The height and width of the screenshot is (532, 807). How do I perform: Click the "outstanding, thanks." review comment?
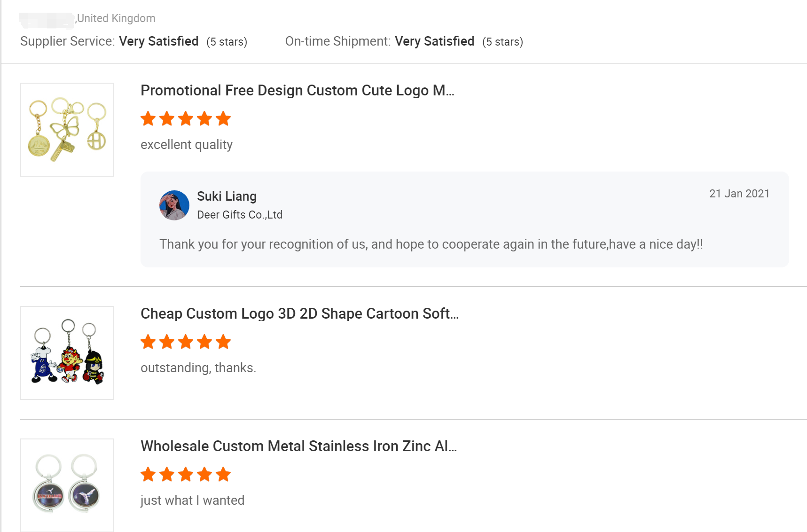pyautogui.click(x=198, y=368)
